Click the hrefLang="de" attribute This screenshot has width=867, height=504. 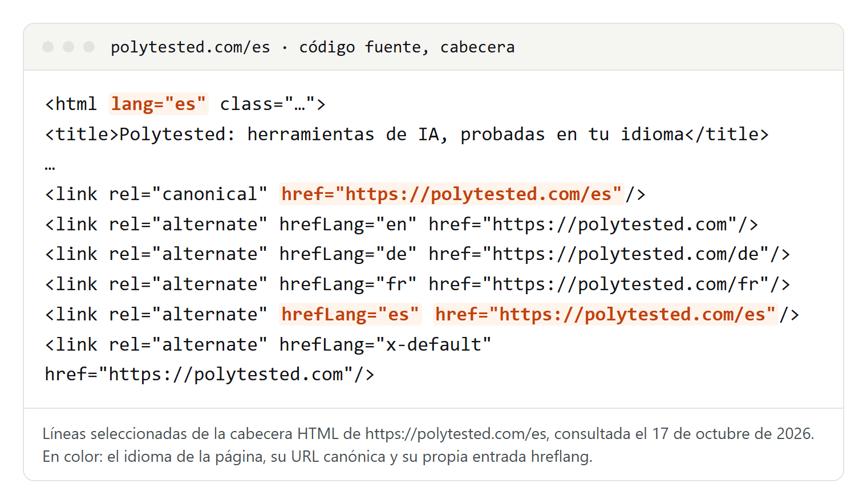(x=348, y=254)
